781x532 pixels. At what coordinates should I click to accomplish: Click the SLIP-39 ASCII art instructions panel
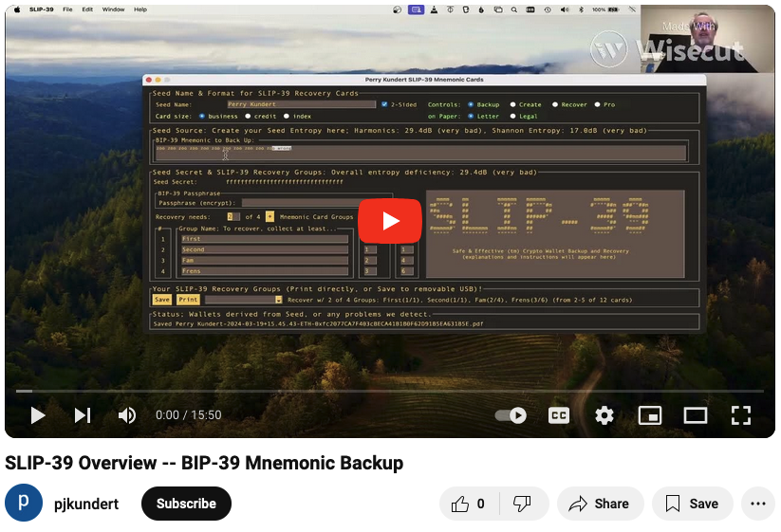(x=555, y=233)
